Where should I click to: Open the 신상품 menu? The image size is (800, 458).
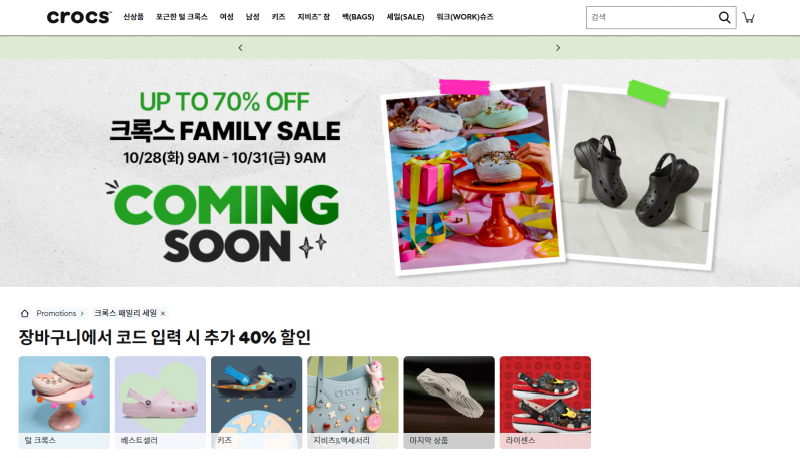pos(134,17)
